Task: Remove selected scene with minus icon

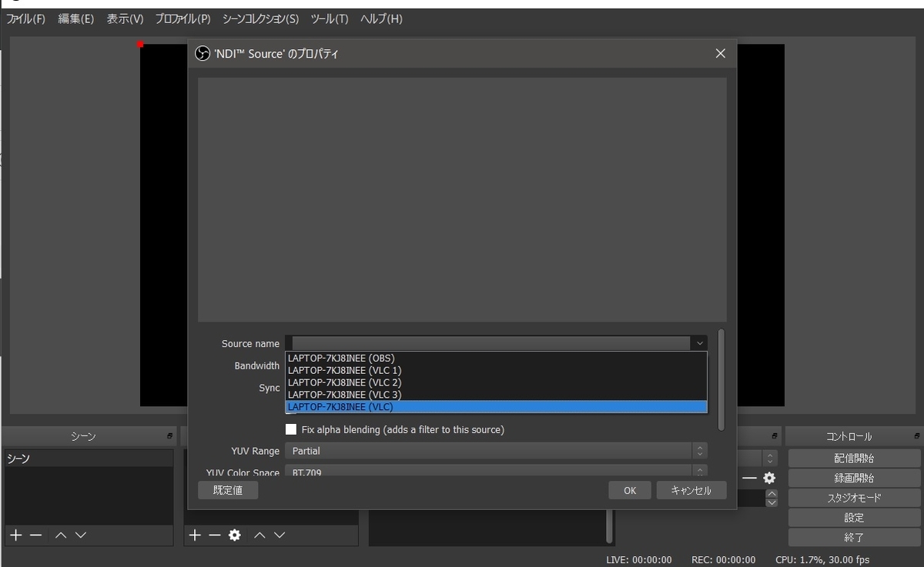Action: (x=36, y=535)
